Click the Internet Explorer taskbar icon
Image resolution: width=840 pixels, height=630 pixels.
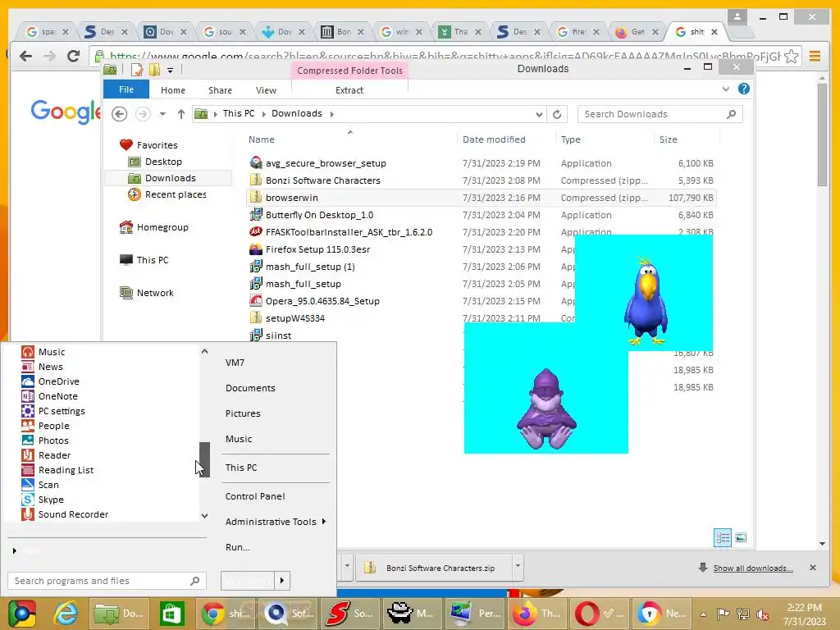coord(66,614)
